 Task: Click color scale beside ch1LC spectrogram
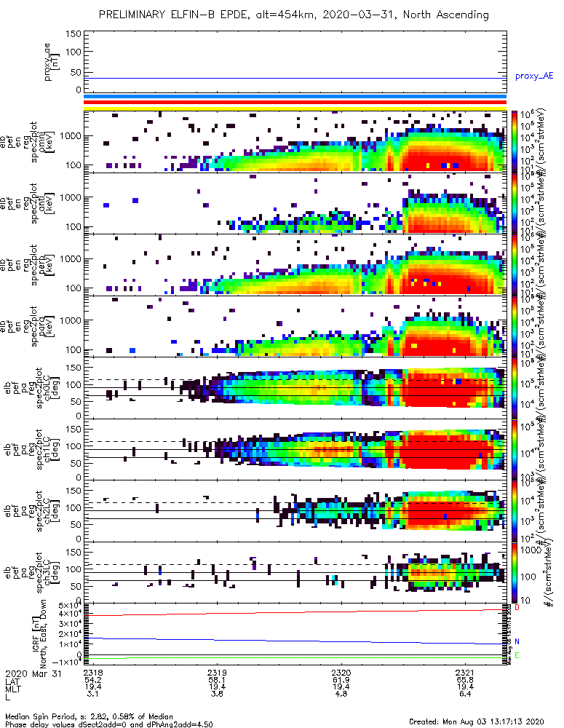pyautogui.click(x=515, y=449)
